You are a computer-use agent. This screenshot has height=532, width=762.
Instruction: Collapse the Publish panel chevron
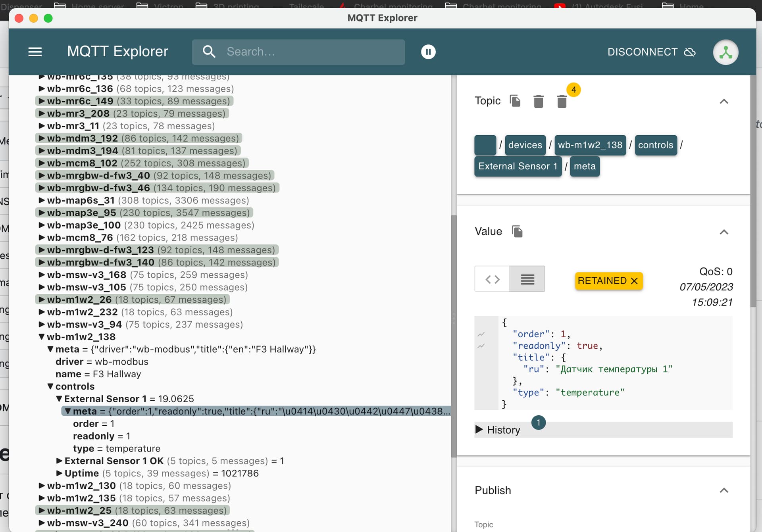pos(724,490)
